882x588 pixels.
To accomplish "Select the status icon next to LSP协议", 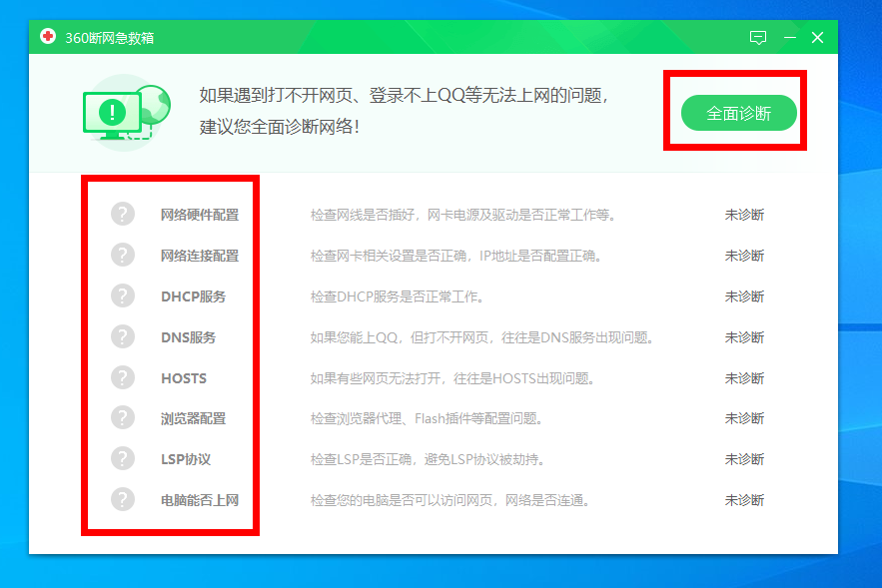I will coord(122,459).
